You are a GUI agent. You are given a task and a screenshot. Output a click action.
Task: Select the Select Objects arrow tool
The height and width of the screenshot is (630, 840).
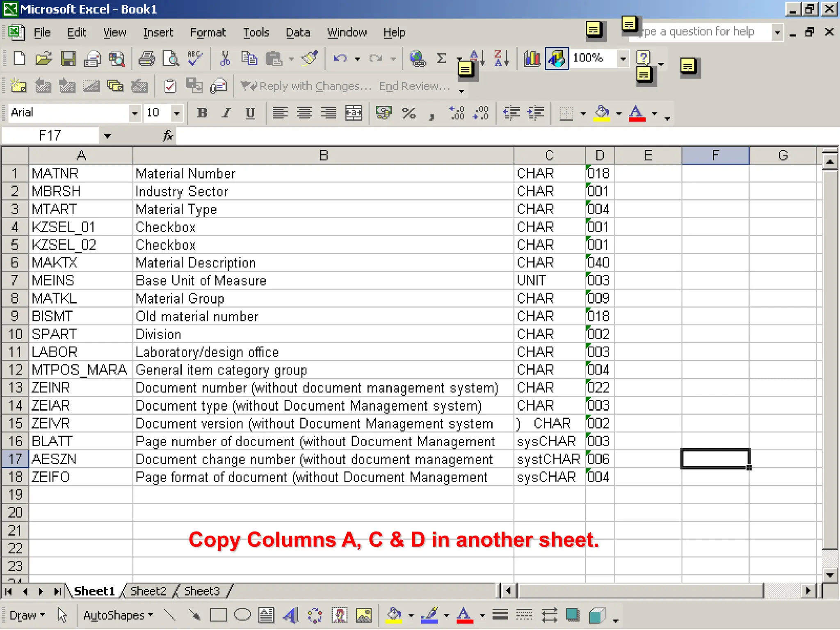[62, 615]
